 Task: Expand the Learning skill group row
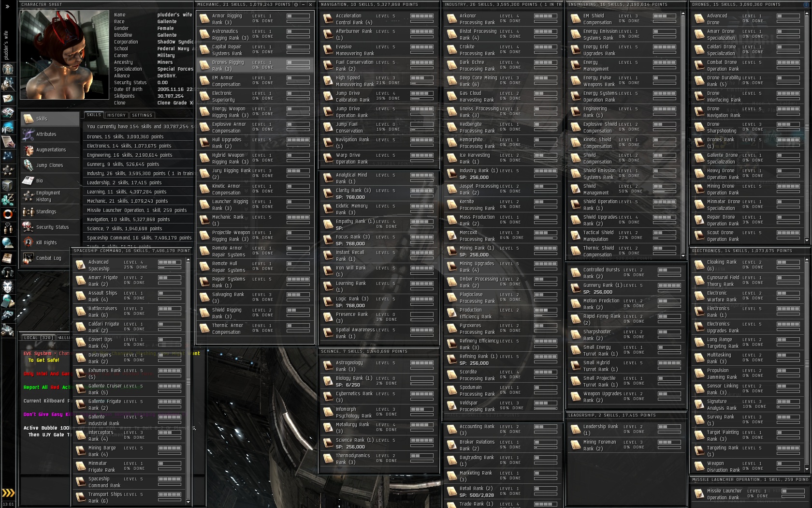139,192
